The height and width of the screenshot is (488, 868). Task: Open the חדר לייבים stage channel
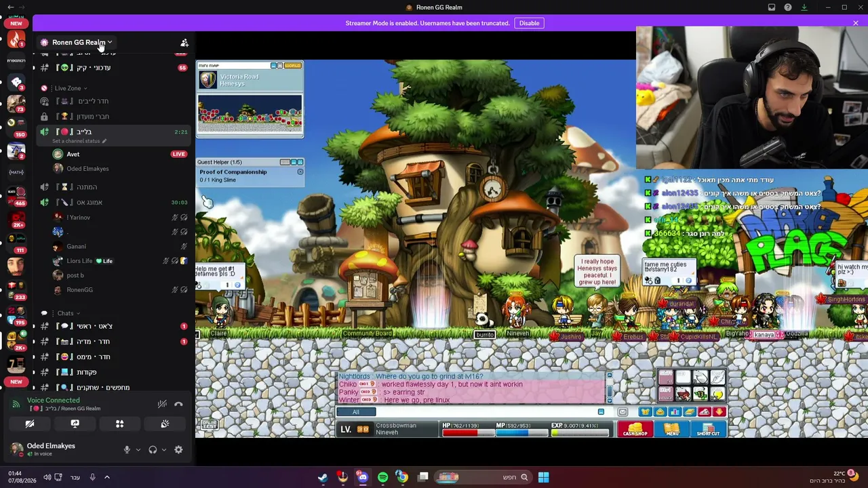coord(113,101)
